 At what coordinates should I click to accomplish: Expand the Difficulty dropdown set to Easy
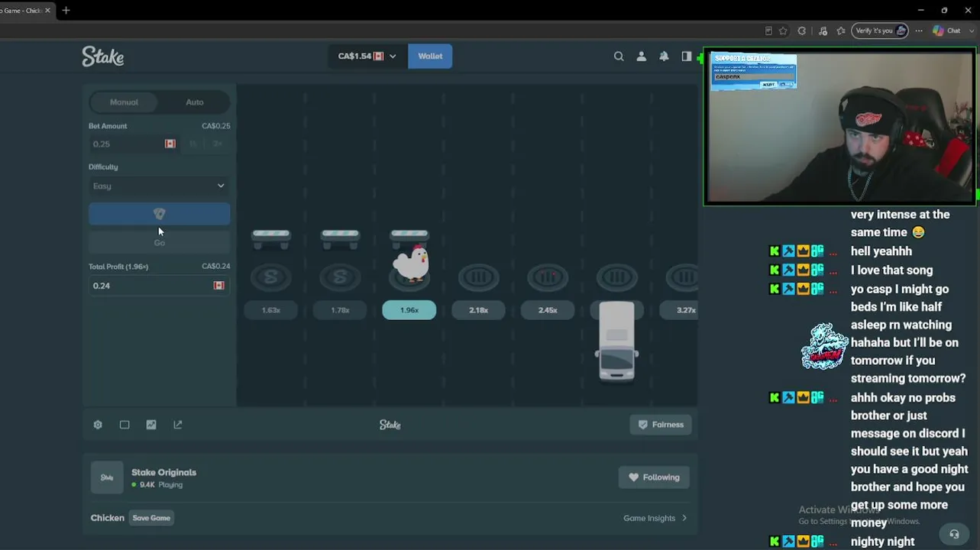click(x=159, y=186)
